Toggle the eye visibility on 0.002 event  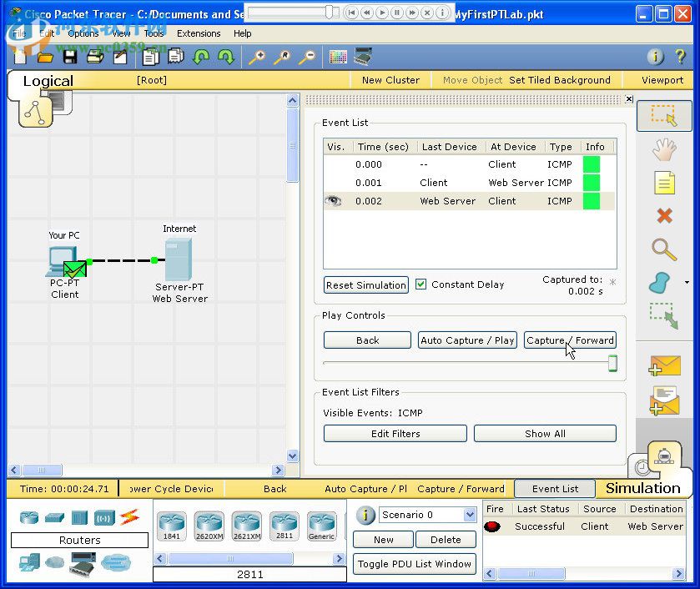pos(334,201)
